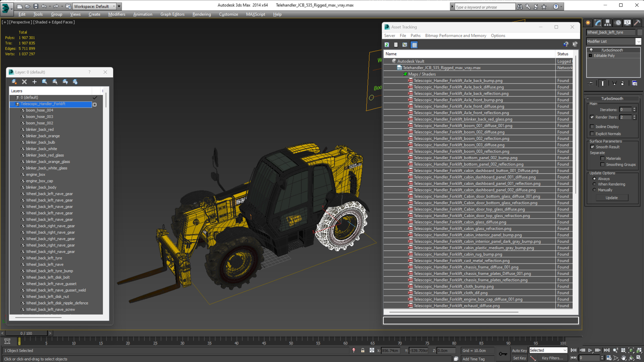The height and width of the screenshot is (362, 644).
Task: Click current frame number spinner
Action: coord(602,358)
